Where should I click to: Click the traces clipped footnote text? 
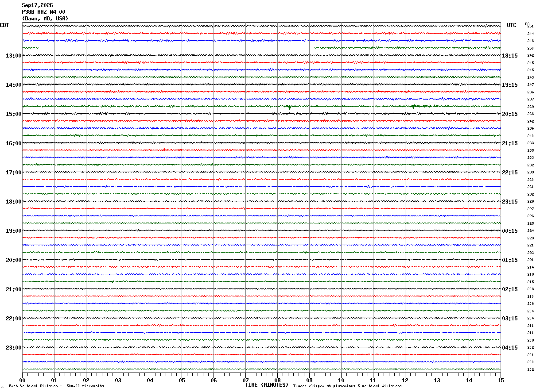click(347, 386)
